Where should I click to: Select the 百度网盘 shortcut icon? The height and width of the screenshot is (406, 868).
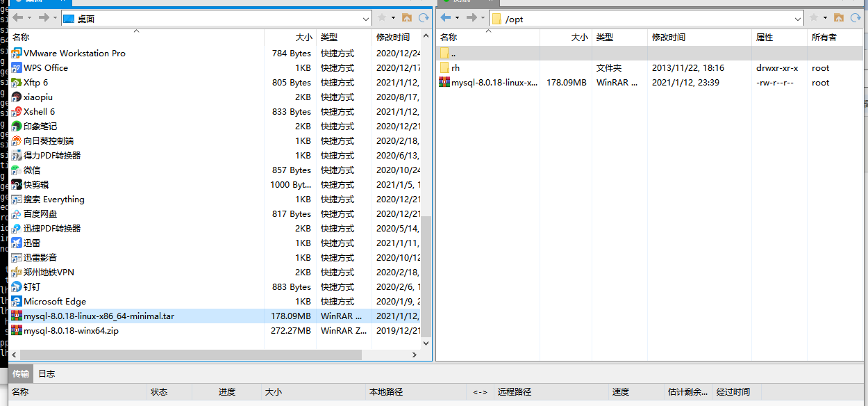[x=17, y=213]
